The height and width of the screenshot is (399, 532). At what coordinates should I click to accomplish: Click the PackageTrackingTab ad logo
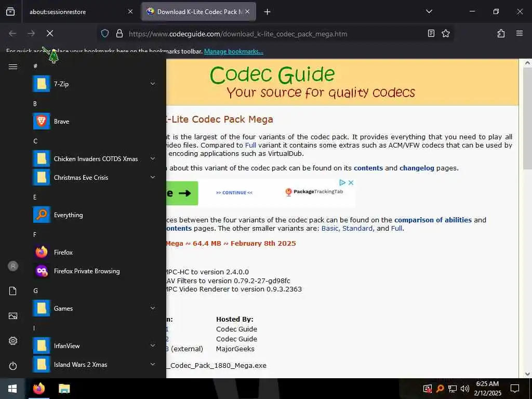pos(314,192)
